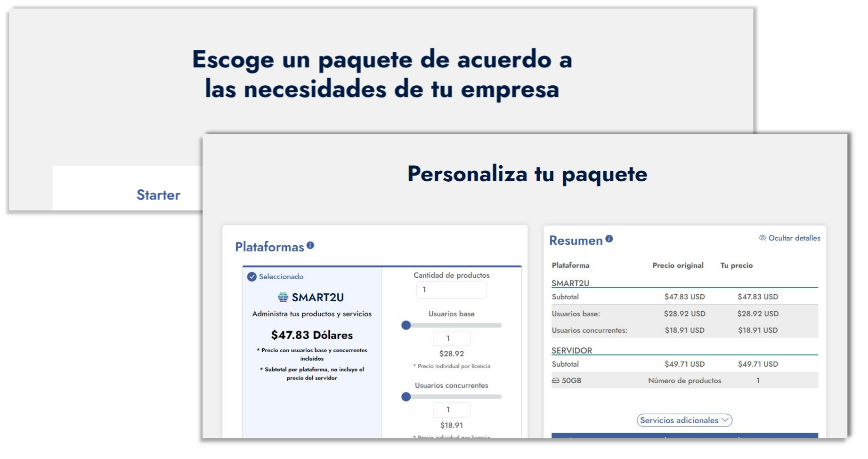The width and height of the screenshot is (868, 459).
Task: Hide summary details with Ocultar detalles
Action: 789,238
